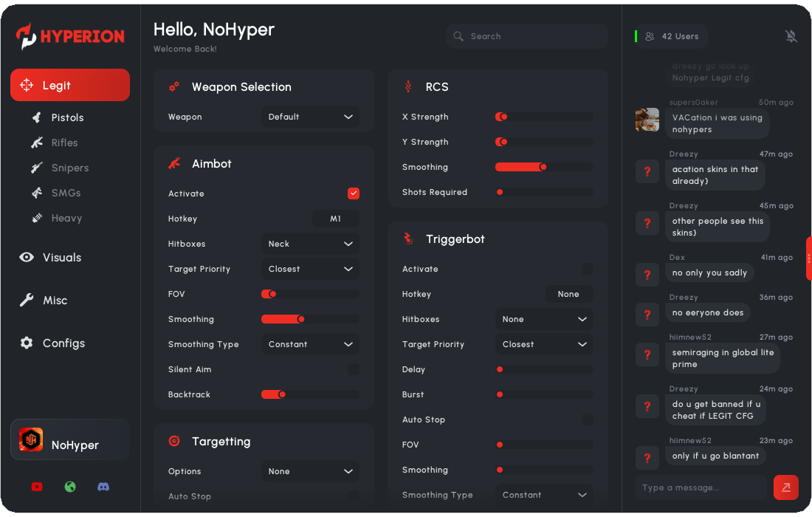The height and width of the screenshot is (517, 812).
Task: Click the red side panel drag handle
Action: pos(808,258)
